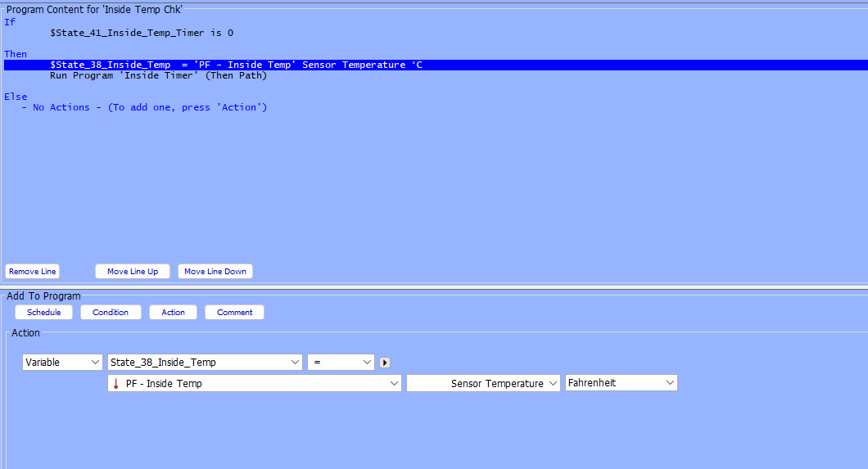Image resolution: width=868 pixels, height=469 pixels.
Task: Open the Sensor Temperature property dropdown
Action: pos(483,384)
